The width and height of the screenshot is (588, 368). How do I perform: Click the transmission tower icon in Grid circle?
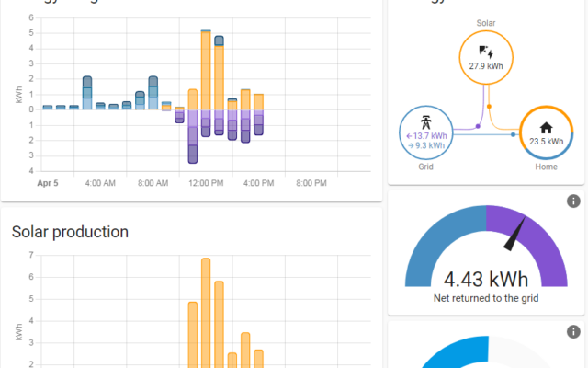426,122
